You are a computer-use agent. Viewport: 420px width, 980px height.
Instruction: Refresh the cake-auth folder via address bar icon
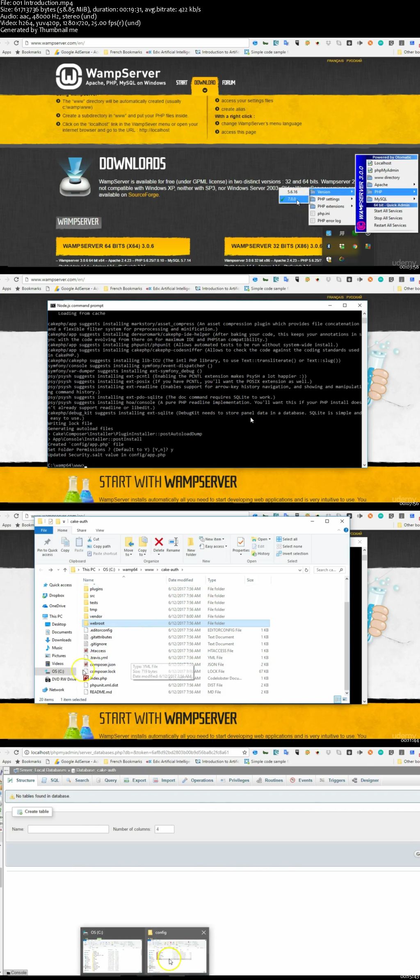pos(306,570)
